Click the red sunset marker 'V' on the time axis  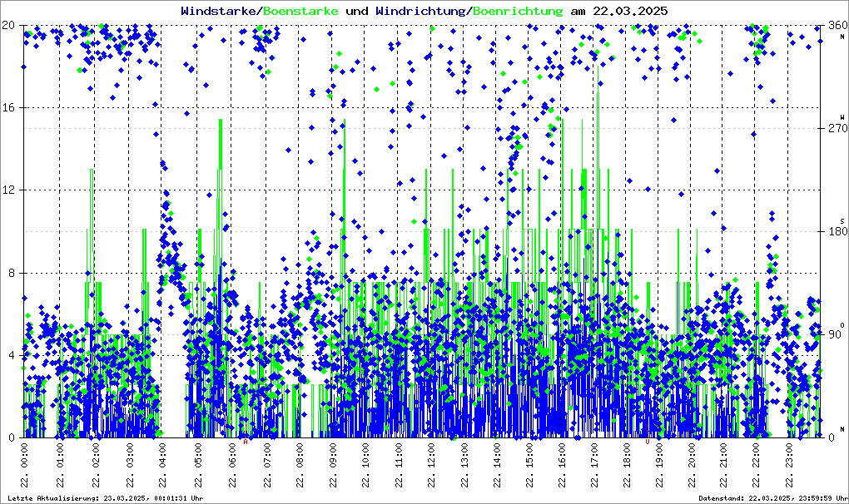[x=647, y=442]
